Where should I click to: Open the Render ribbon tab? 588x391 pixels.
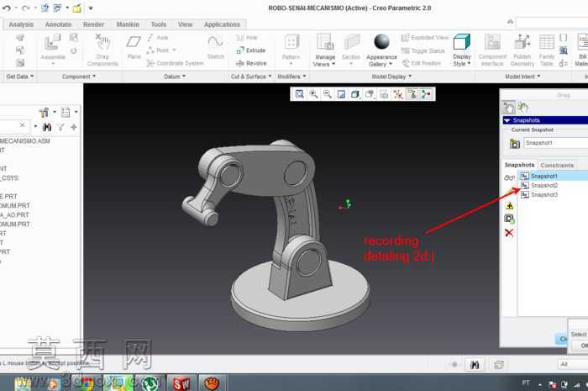(x=93, y=24)
